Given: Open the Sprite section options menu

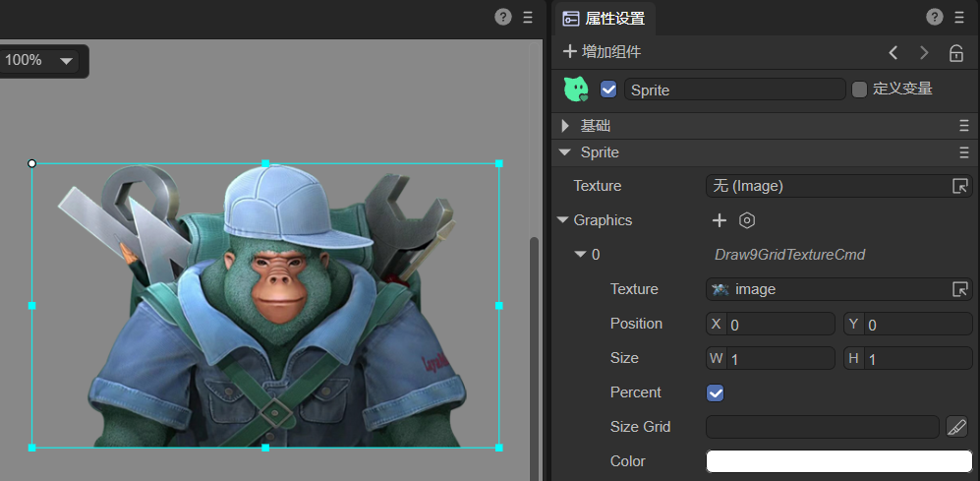Looking at the screenshot, I should pyautogui.click(x=963, y=152).
